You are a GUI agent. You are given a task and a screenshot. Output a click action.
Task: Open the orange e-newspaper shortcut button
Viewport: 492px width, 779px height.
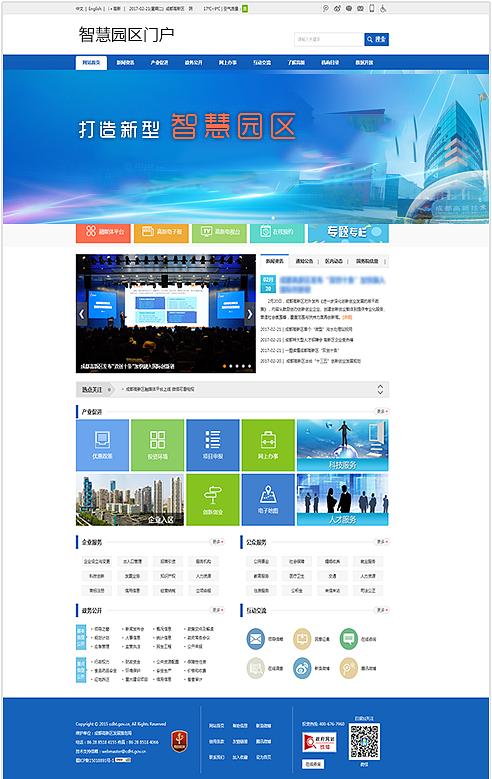tap(161, 232)
